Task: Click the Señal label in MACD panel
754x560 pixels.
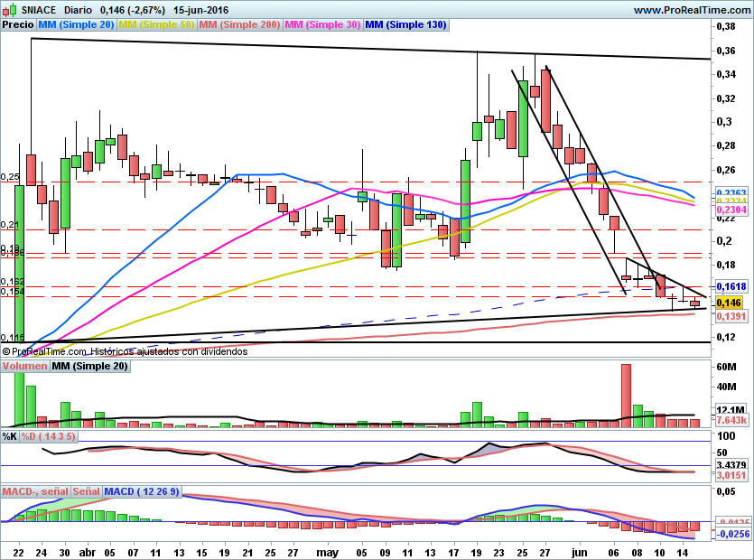Action: coord(87,491)
